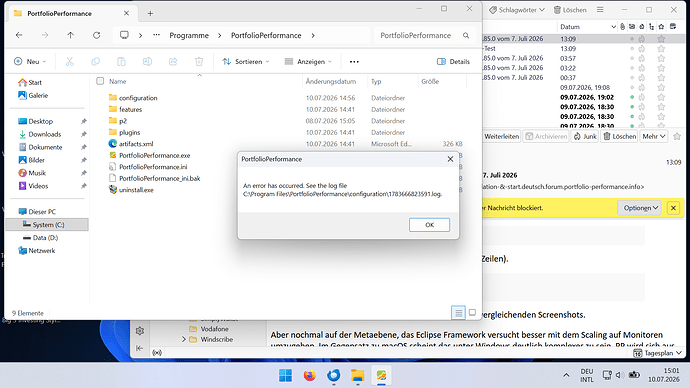Click Löschen in mail top toolbar
This screenshot has width=690, height=388.
[x=570, y=10]
